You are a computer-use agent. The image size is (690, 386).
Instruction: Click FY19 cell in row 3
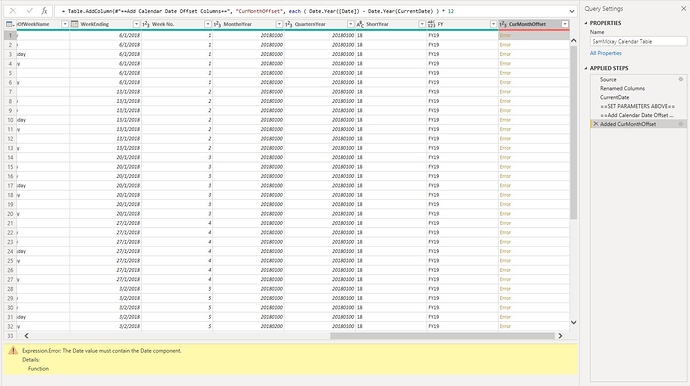[462, 54]
